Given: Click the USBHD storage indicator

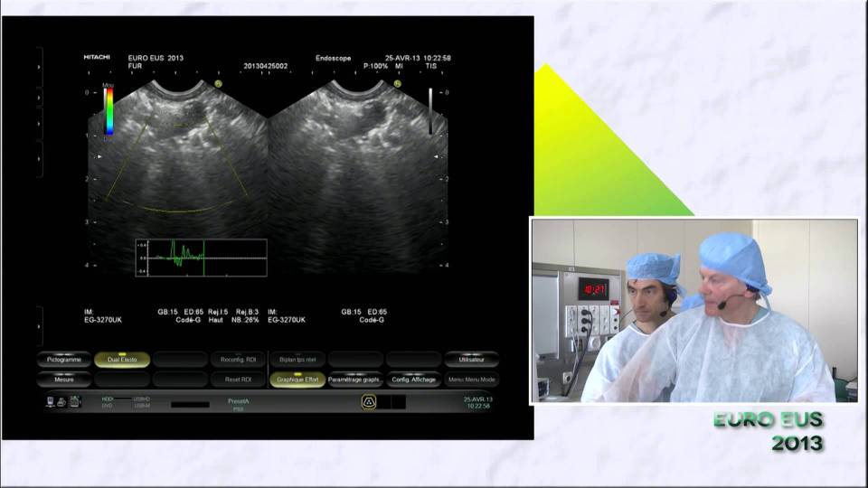Looking at the screenshot, I should (x=142, y=399).
